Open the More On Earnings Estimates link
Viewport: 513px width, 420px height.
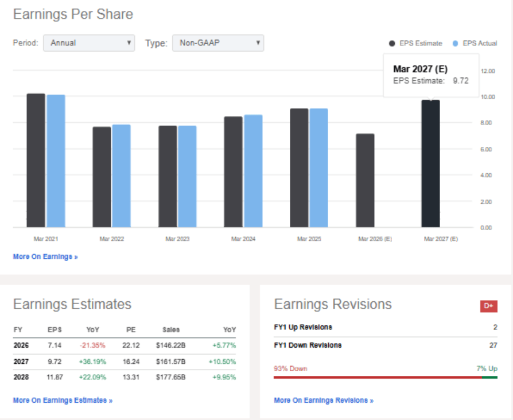coord(63,400)
